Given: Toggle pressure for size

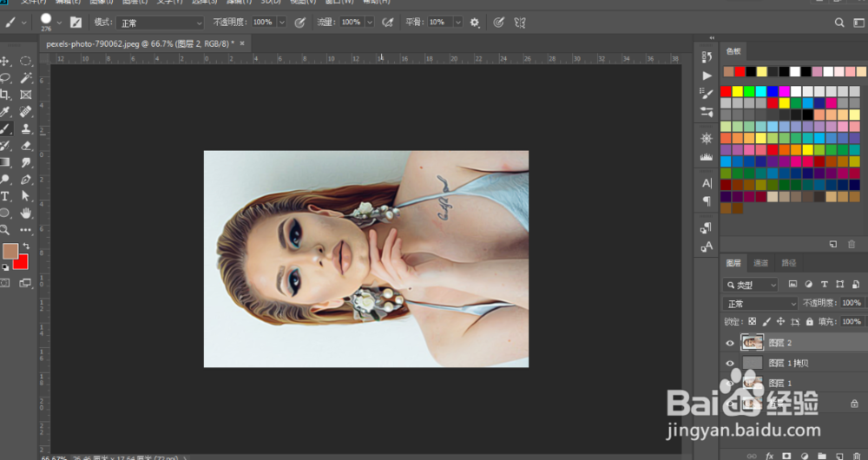Looking at the screenshot, I should point(499,23).
